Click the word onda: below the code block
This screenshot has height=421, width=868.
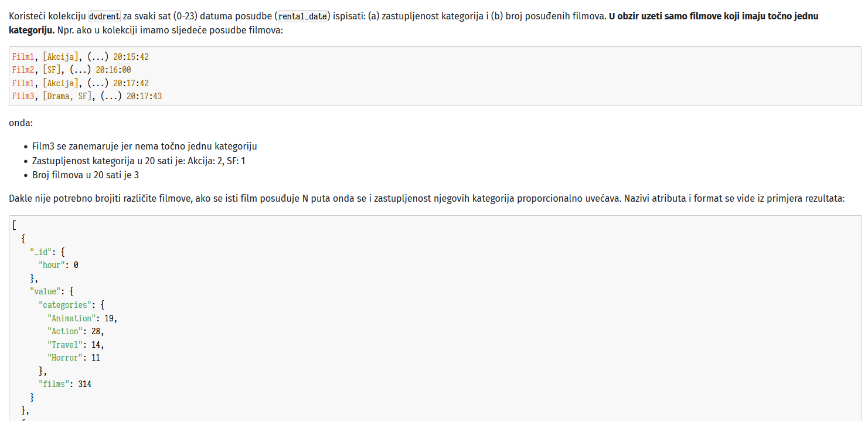(x=21, y=124)
